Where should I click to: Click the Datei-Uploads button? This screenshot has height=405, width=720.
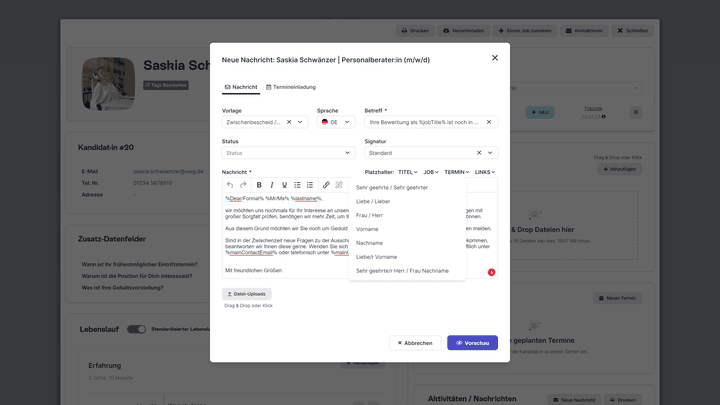(x=247, y=294)
